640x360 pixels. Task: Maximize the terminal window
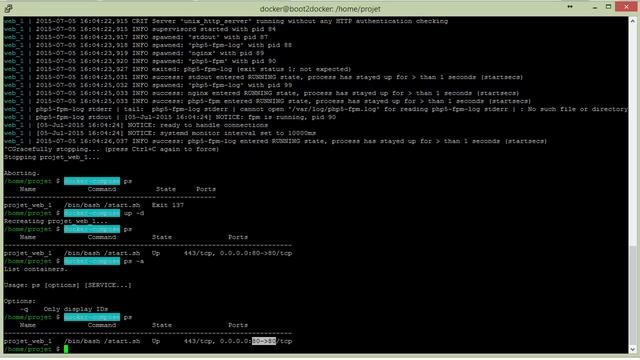[x=608, y=7]
